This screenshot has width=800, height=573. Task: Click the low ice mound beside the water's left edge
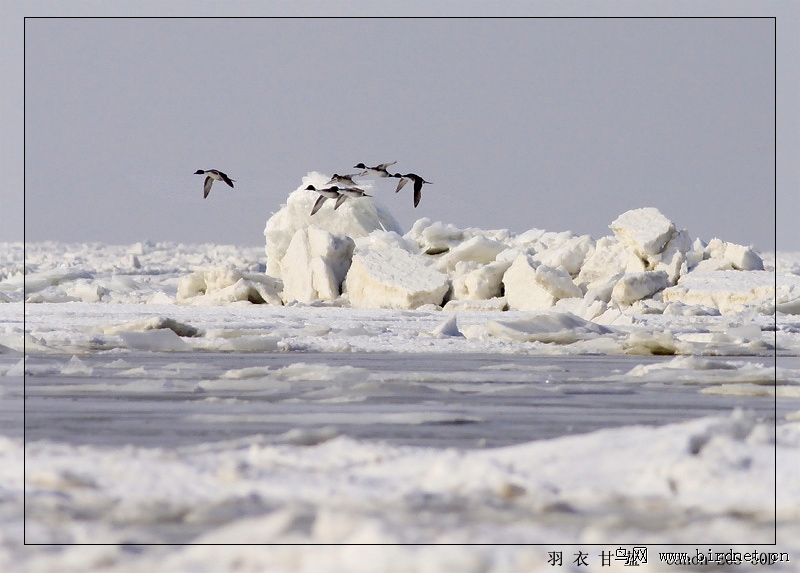pyautogui.click(x=150, y=327)
